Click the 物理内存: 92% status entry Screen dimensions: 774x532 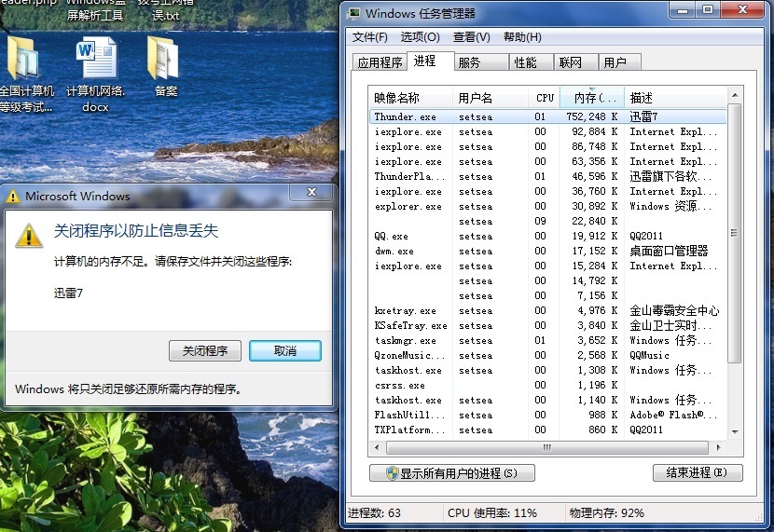607,512
